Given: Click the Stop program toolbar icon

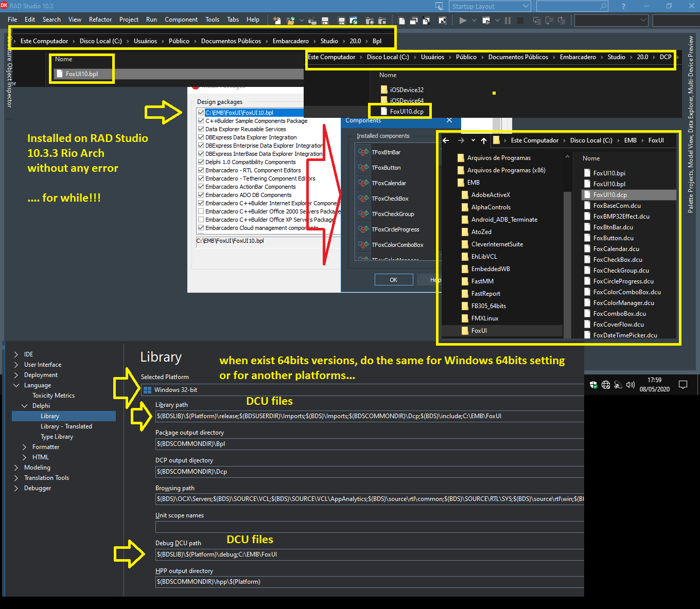Looking at the screenshot, I should tap(520, 21).
